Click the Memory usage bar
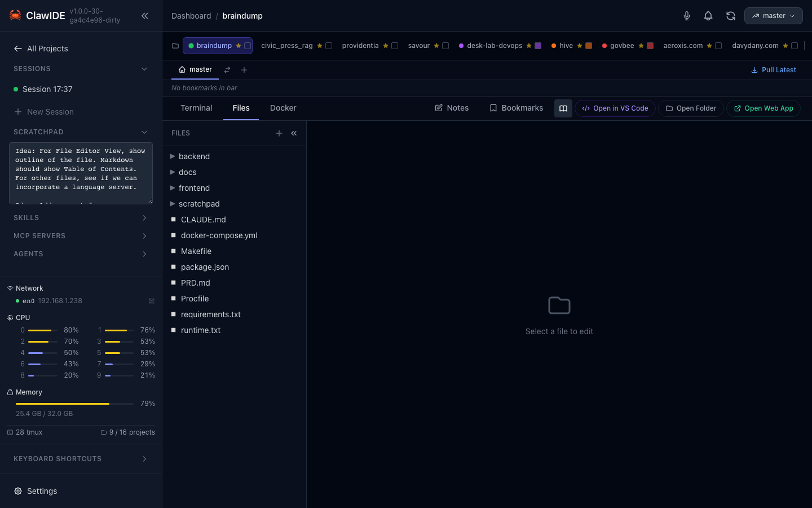This screenshot has width=812, height=508. [73, 404]
